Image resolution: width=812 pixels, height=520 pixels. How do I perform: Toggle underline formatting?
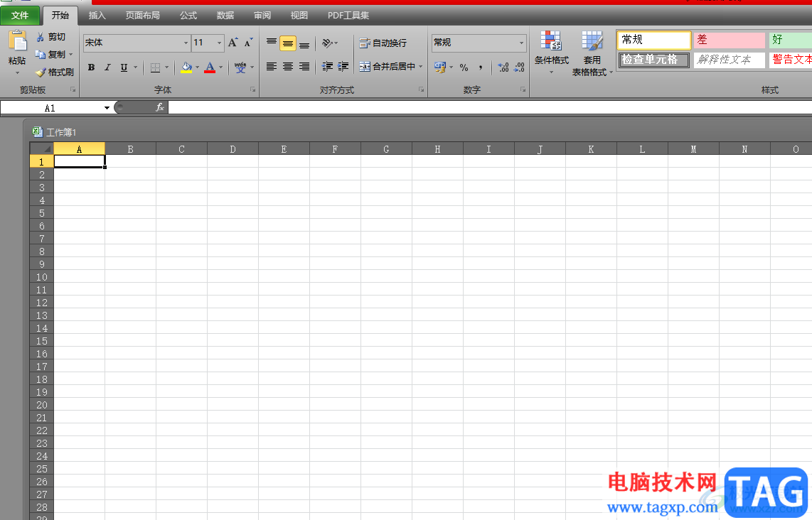click(x=124, y=67)
